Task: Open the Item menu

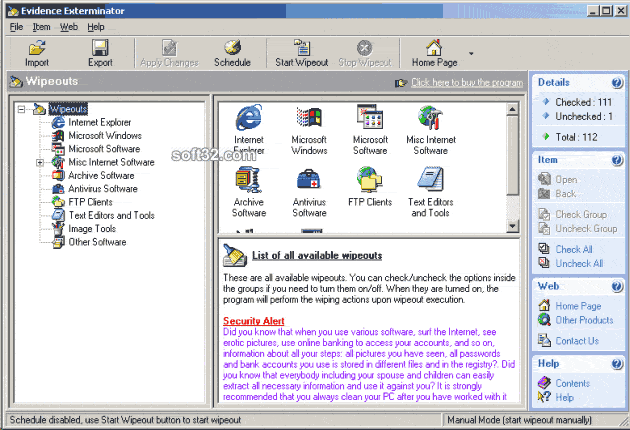Action: [41, 27]
